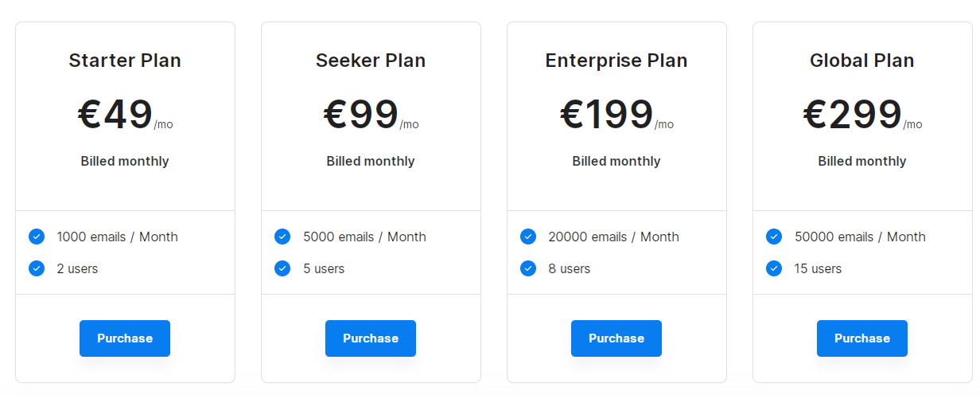Click checkmark icon beside 8 users
Screen dimensions: 980x395
pyautogui.click(x=528, y=268)
